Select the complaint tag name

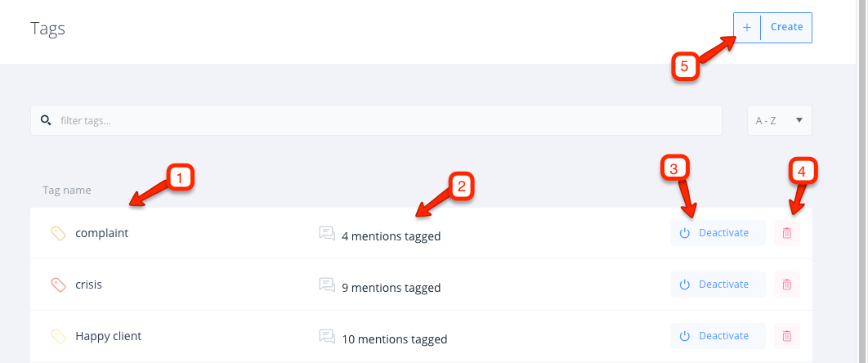pyautogui.click(x=102, y=233)
